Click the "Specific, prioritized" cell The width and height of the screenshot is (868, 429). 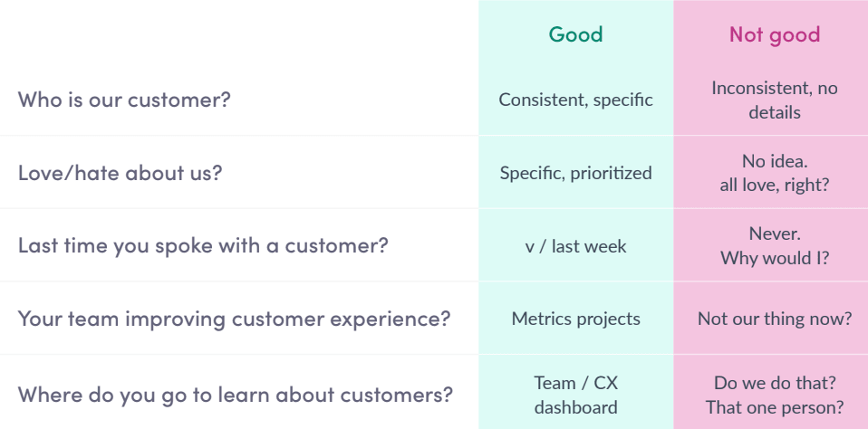(x=575, y=172)
